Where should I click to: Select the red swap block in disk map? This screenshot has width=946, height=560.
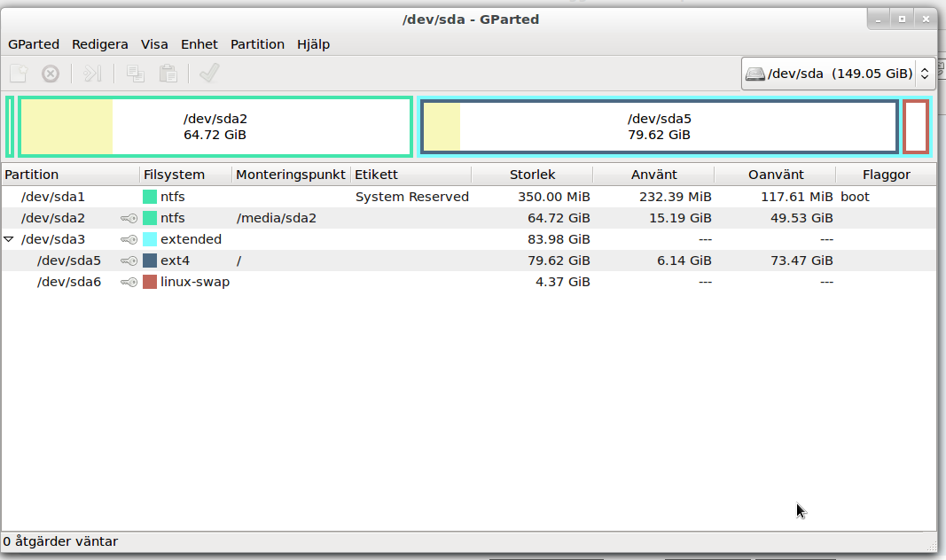915,127
